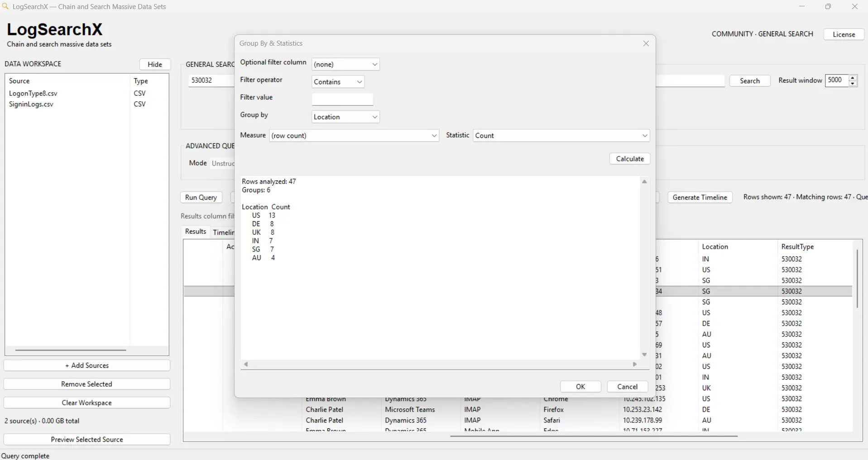Select LogonType8.csv in the source list
Screen dimensions: 868x460
tap(33, 93)
